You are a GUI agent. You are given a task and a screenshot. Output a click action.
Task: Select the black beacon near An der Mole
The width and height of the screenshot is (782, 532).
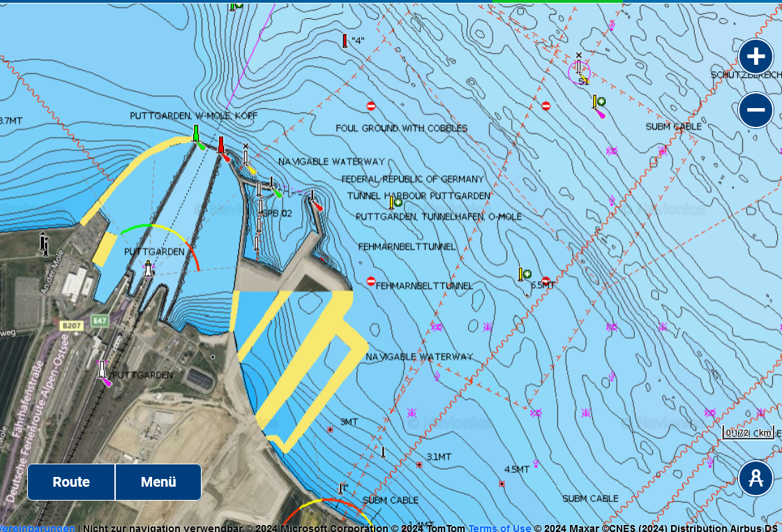[44, 243]
